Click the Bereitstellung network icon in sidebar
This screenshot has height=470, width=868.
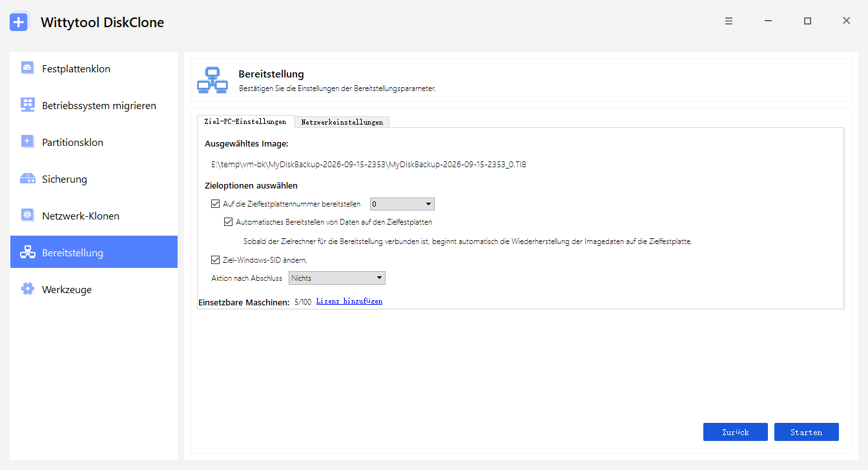[x=27, y=252]
